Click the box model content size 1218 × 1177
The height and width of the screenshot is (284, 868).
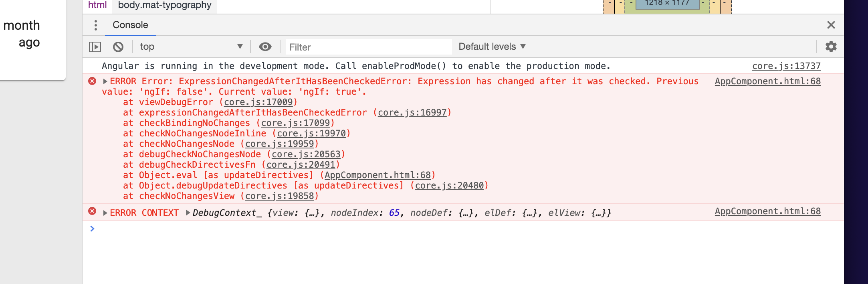click(x=667, y=3)
